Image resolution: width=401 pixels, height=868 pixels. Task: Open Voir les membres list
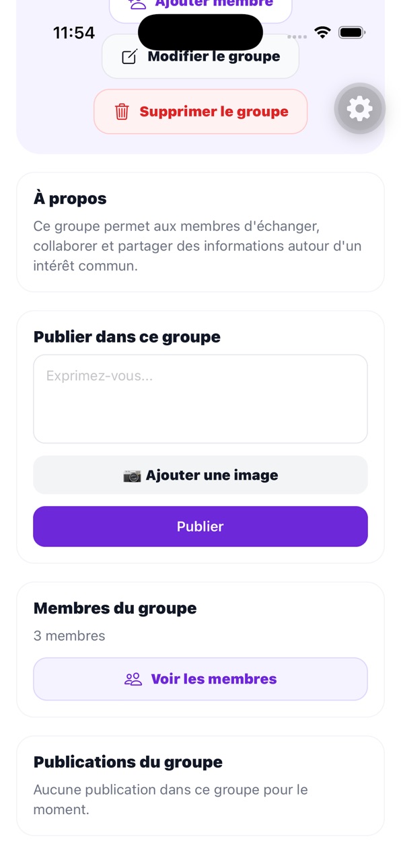point(200,679)
